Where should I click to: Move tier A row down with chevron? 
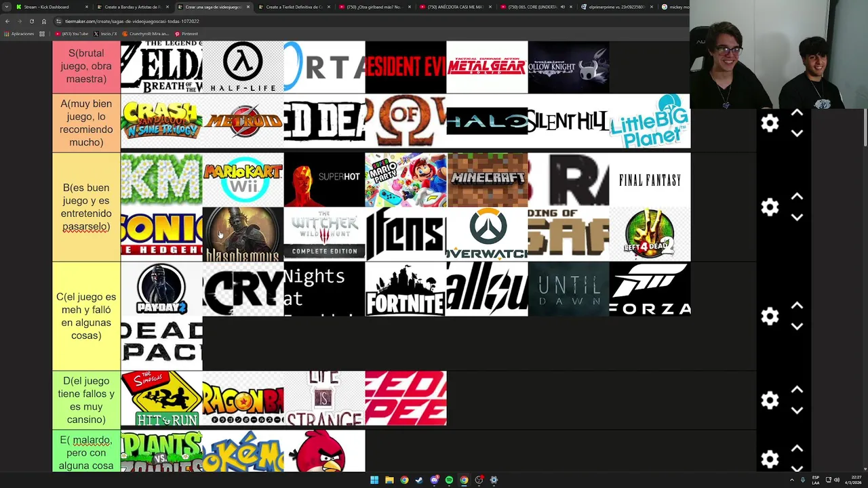797,134
